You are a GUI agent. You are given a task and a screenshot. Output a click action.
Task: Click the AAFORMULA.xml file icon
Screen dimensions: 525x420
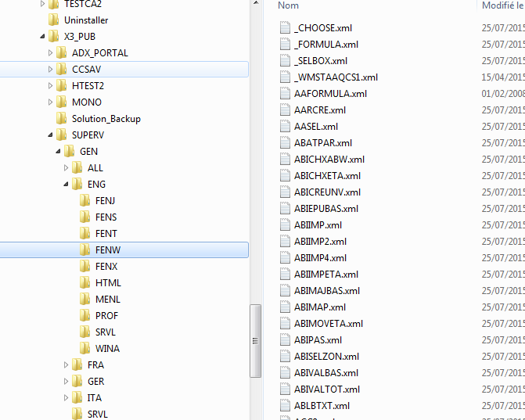click(285, 94)
